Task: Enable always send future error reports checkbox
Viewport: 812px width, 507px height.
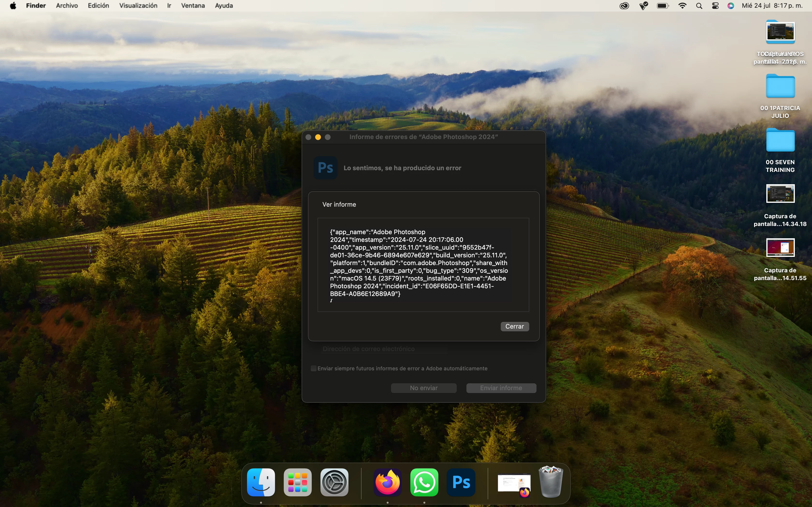Action: (x=313, y=368)
